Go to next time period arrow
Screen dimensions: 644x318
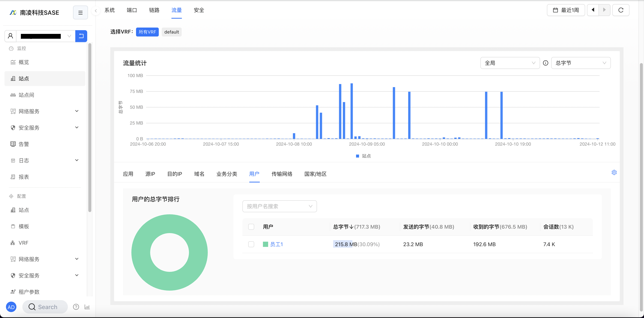click(x=604, y=10)
